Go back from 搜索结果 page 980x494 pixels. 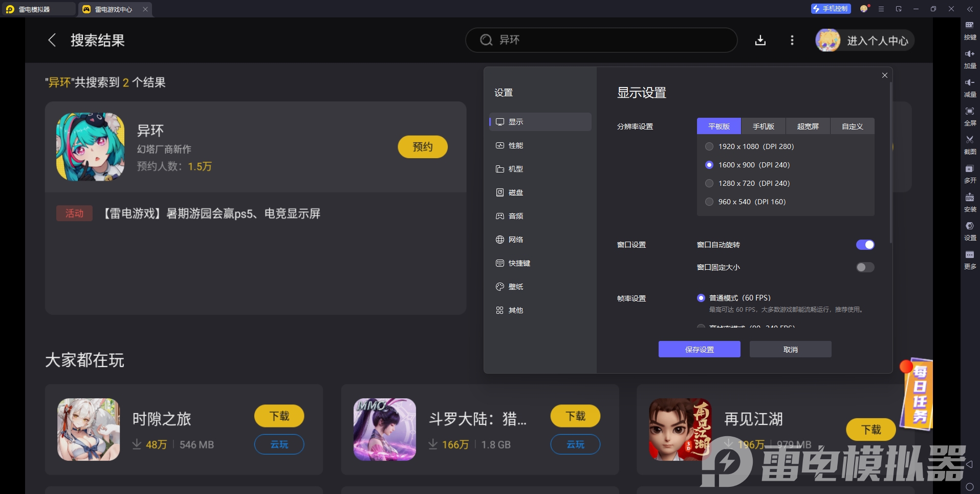[52, 40]
